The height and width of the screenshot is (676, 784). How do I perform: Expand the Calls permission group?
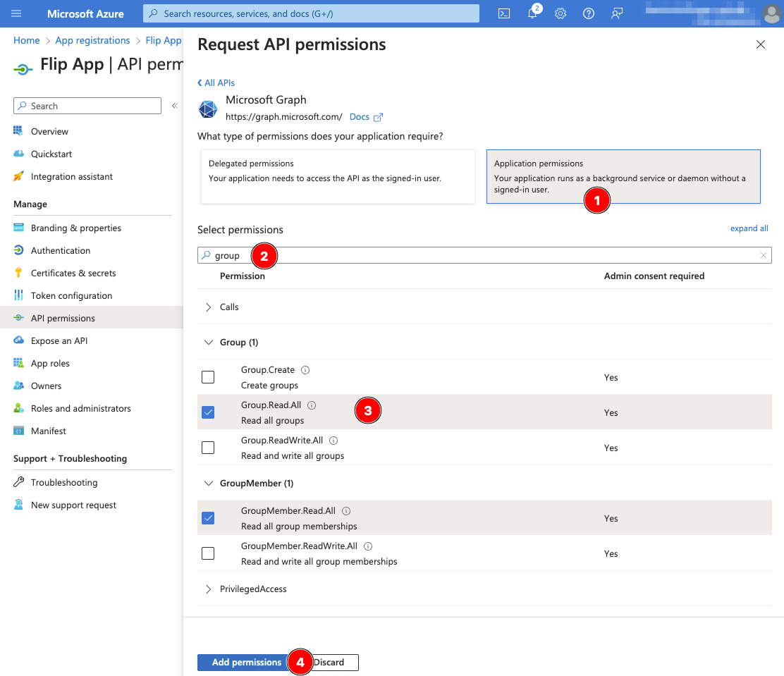coord(209,307)
